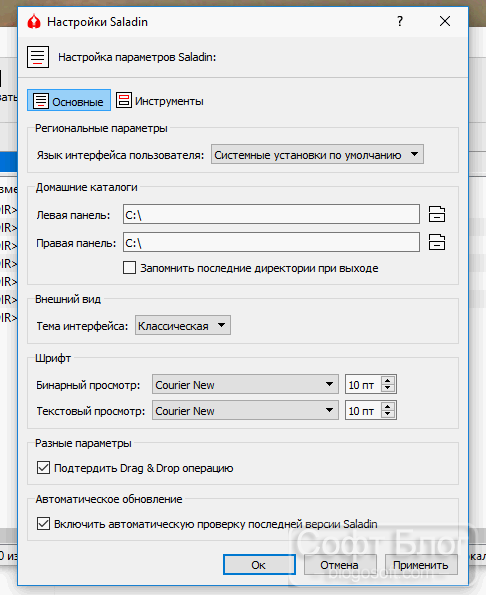
Task: Open the Текстовый просмотр font dropdown
Action: point(245,410)
